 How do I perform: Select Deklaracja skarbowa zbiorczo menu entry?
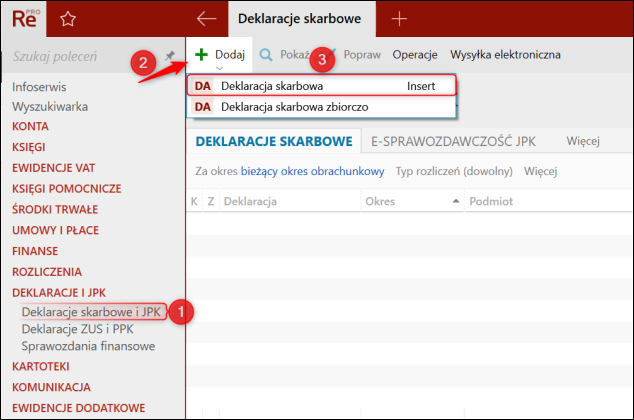(x=322, y=107)
